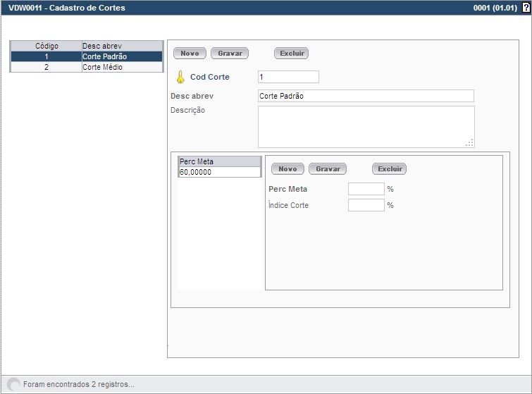This screenshot has width=532, height=394.
Task: Click the Desc abrev text field
Action: tap(366, 96)
